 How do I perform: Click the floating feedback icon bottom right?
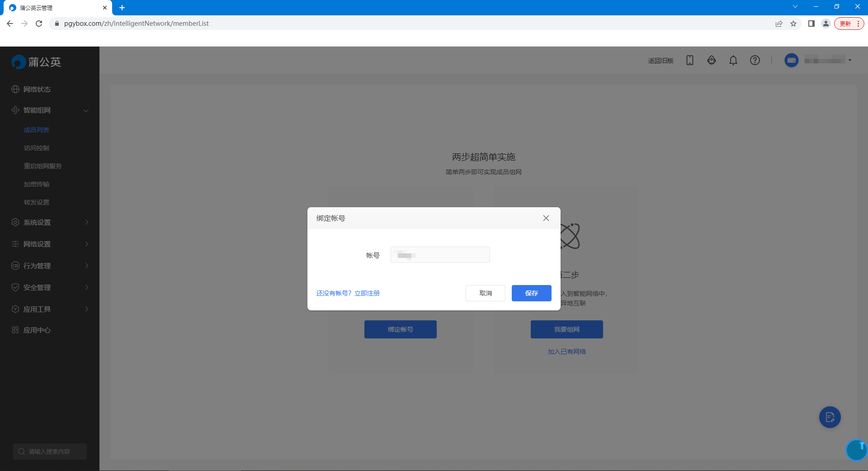coord(829,417)
